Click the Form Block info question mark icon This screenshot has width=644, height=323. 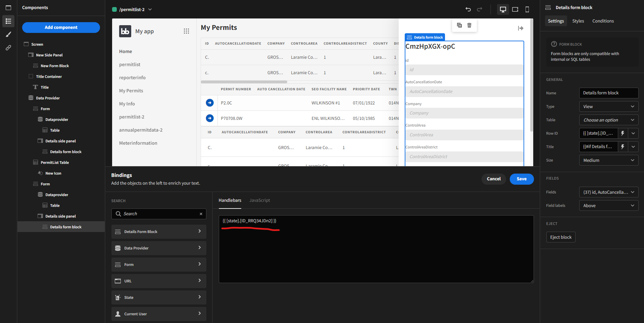coord(553,44)
